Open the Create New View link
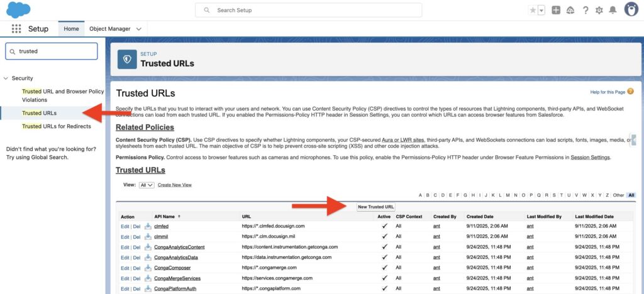 click(174, 185)
